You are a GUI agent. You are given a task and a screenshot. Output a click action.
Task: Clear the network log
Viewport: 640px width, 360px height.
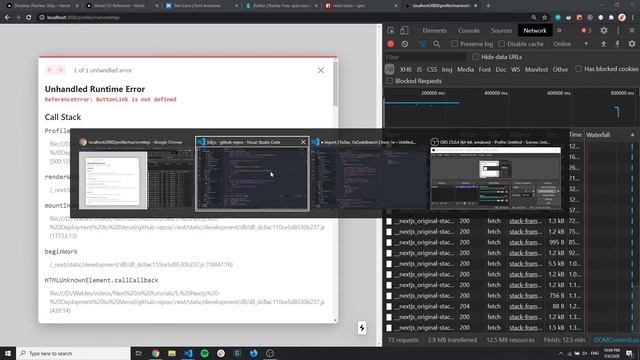[x=404, y=44]
